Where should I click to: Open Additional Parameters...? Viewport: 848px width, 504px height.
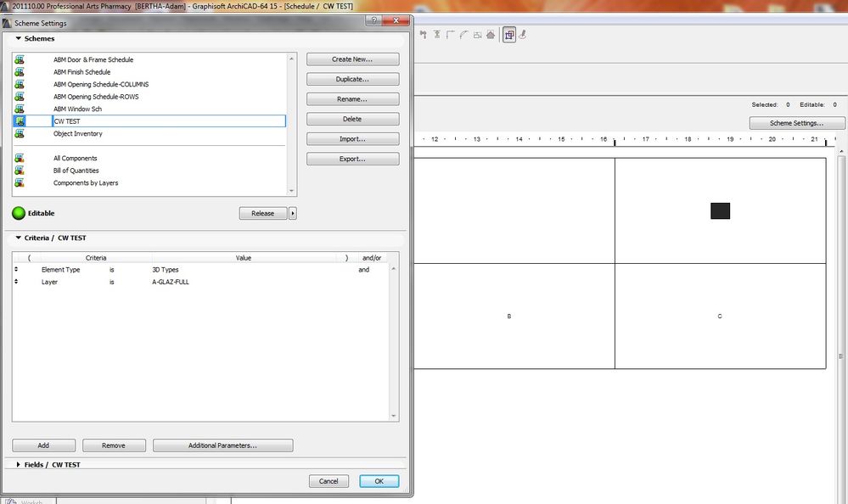tap(222, 445)
